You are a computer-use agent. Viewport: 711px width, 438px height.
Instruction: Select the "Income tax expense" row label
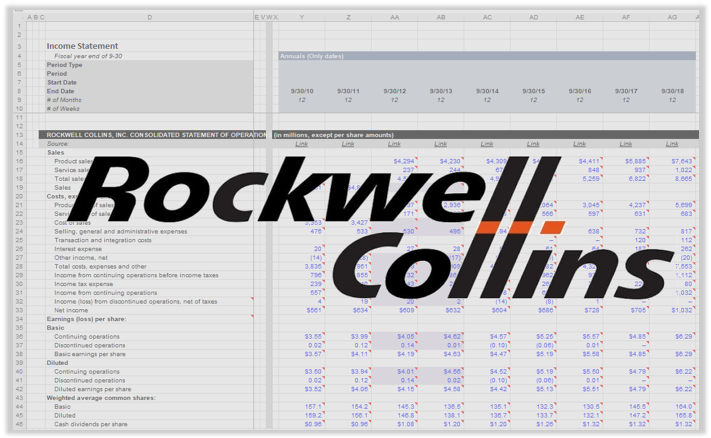(83, 284)
